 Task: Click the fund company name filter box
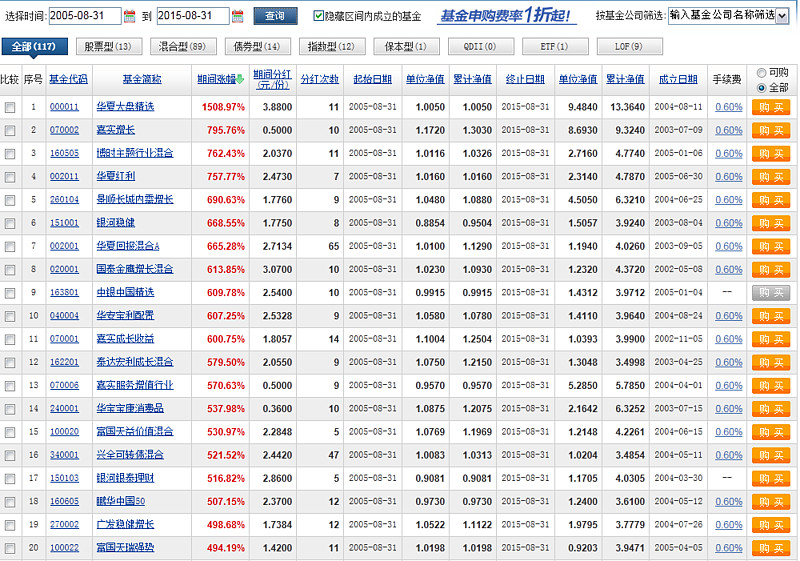coord(722,16)
